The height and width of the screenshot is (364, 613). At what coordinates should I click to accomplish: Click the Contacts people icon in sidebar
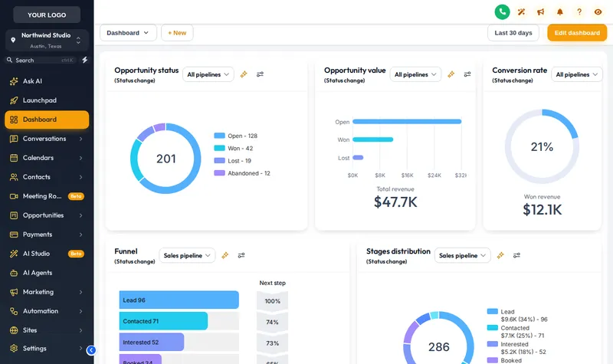coord(14,177)
